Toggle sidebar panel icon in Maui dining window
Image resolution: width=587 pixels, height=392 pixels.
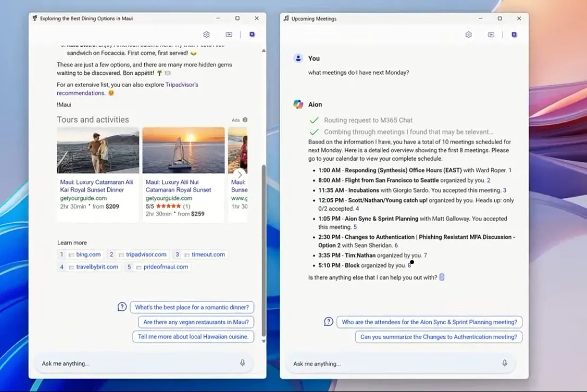click(229, 34)
